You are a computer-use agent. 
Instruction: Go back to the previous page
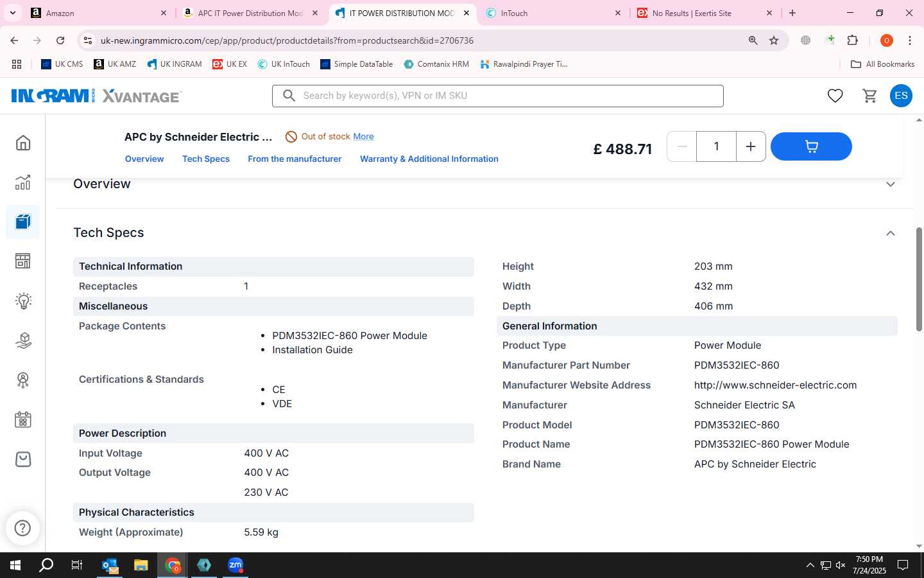pyautogui.click(x=14, y=40)
